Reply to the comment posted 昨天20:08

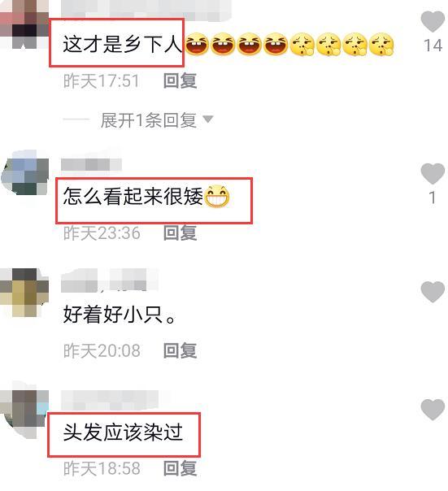(x=181, y=350)
